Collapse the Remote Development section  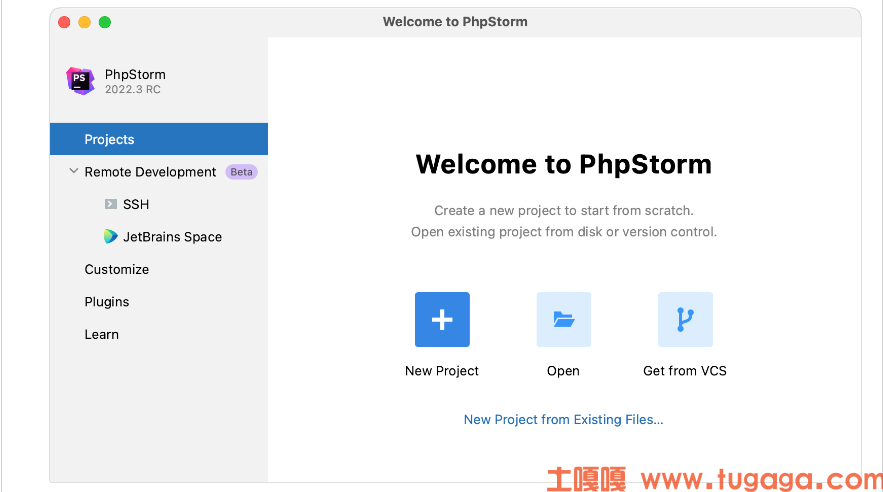[73, 171]
